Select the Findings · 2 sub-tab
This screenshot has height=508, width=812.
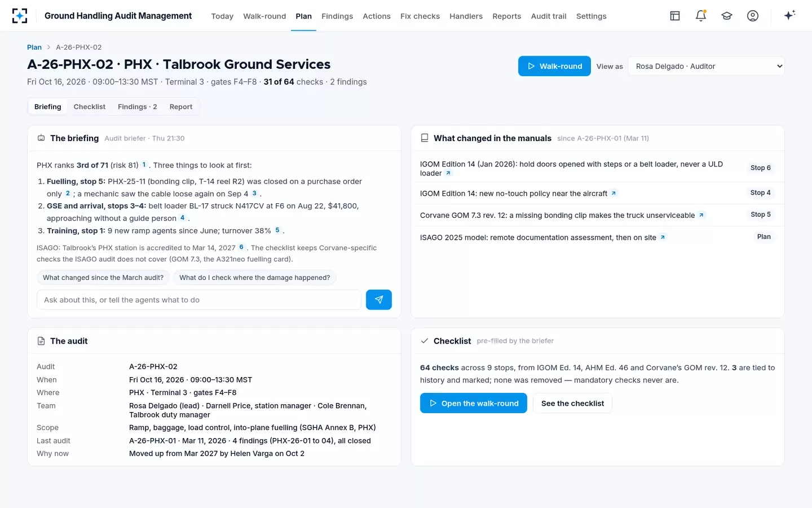pos(138,107)
